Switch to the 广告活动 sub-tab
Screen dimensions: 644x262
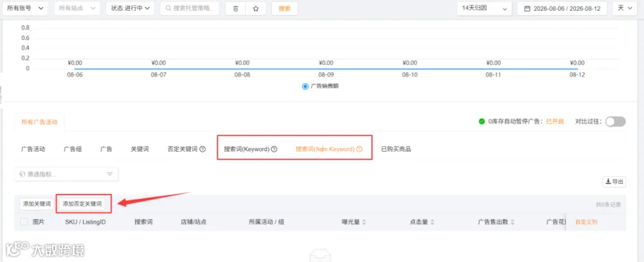33,149
